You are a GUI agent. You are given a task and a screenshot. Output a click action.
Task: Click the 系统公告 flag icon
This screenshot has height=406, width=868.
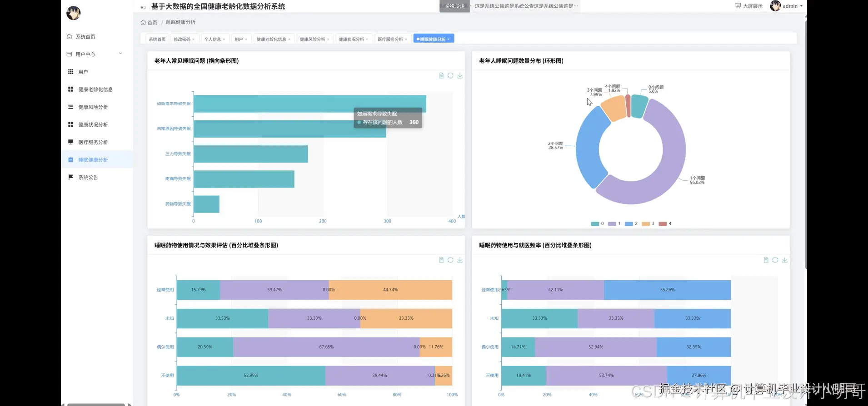click(x=70, y=177)
